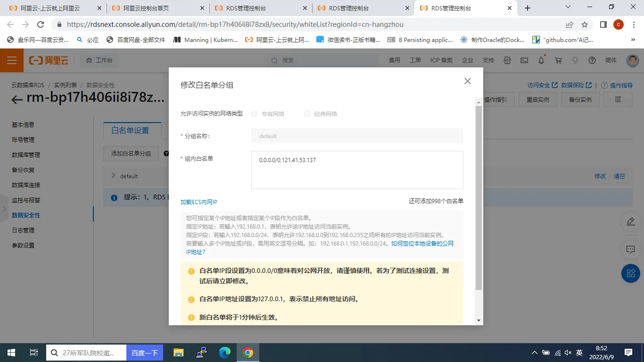Open the 工作台 home button
644x362 pixels.
point(99,60)
